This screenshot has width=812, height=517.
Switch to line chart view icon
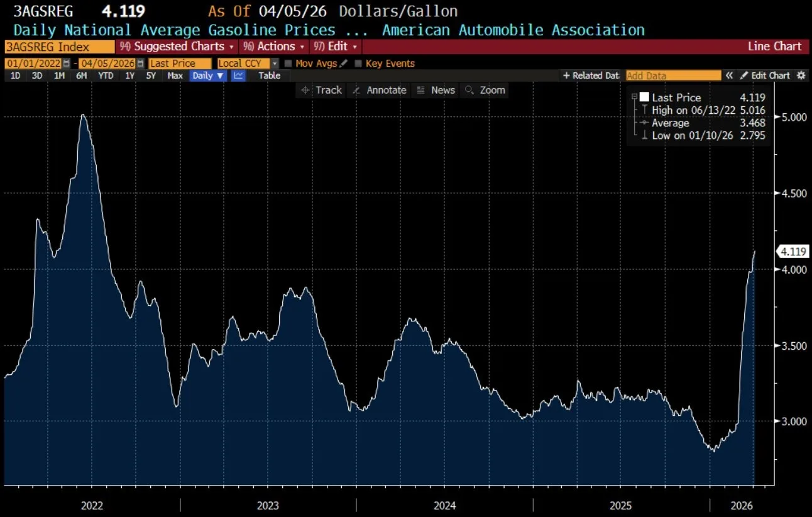(x=238, y=75)
